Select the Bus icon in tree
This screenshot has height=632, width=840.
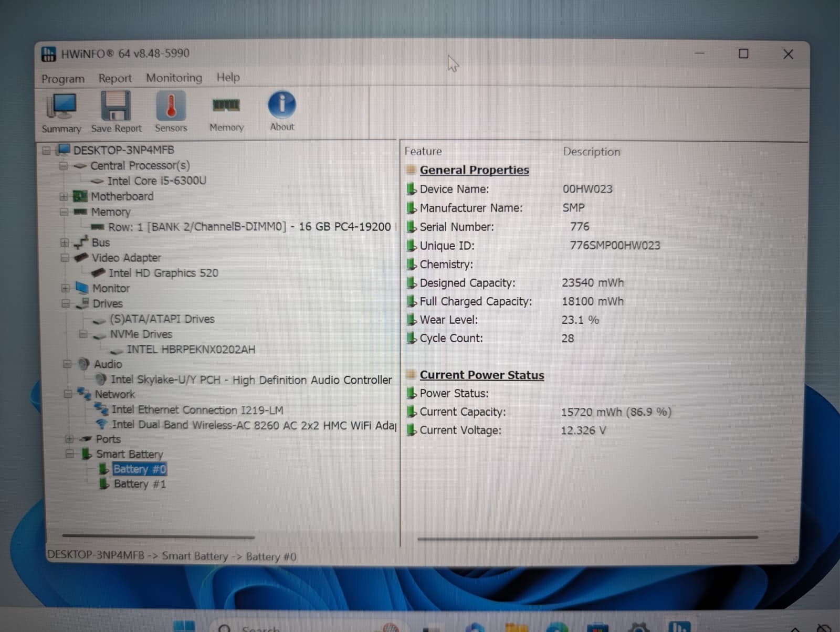81,242
